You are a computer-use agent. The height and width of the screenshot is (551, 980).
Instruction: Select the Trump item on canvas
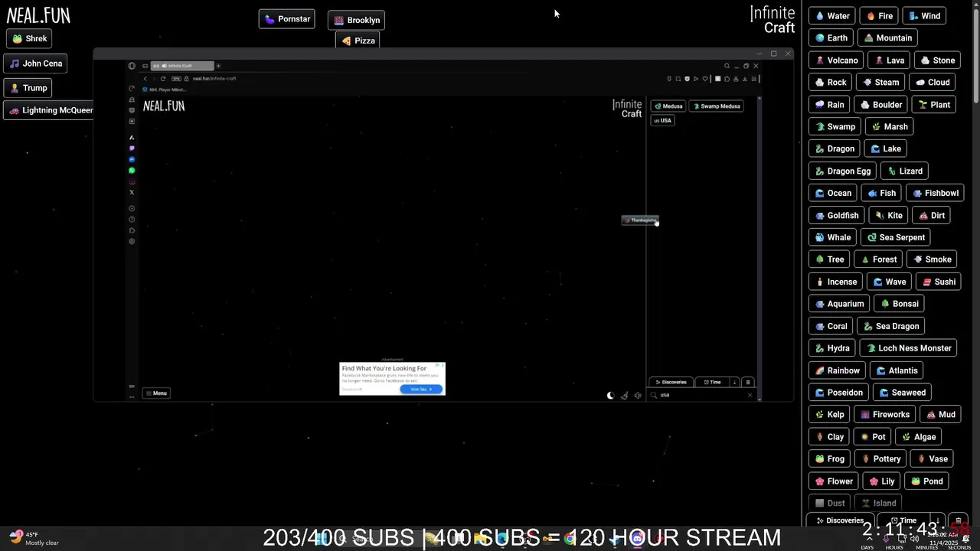(x=28, y=88)
